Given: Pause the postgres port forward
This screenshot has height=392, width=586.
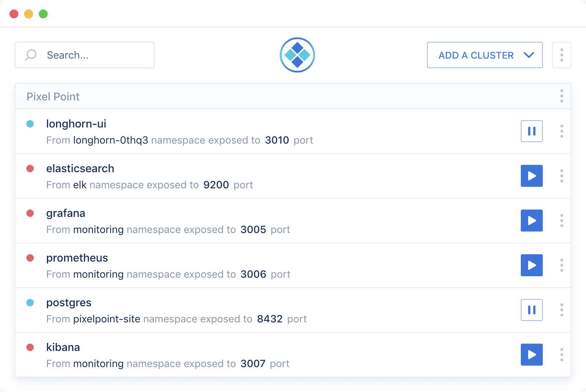Looking at the screenshot, I should 531,310.
